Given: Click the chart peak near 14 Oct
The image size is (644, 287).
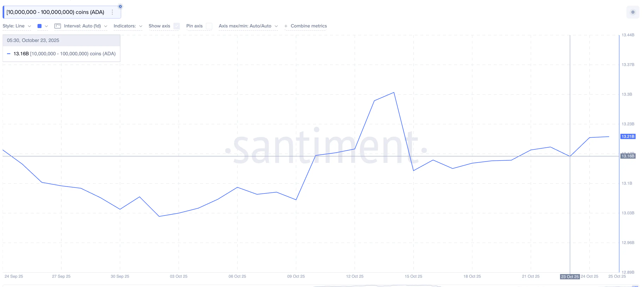Looking at the screenshot, I should [394, 93].
